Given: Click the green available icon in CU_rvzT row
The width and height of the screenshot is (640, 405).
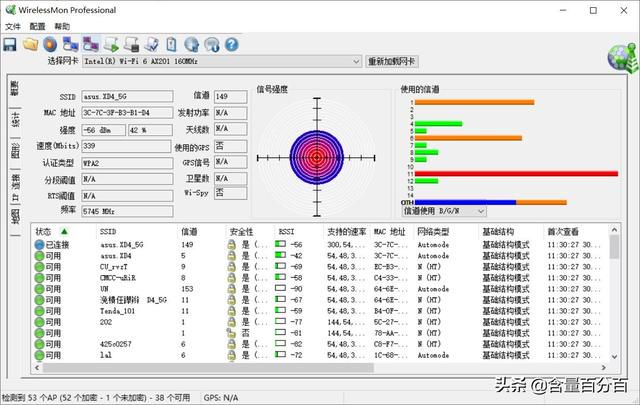Looking at the screenshot, I should [39, 267].
